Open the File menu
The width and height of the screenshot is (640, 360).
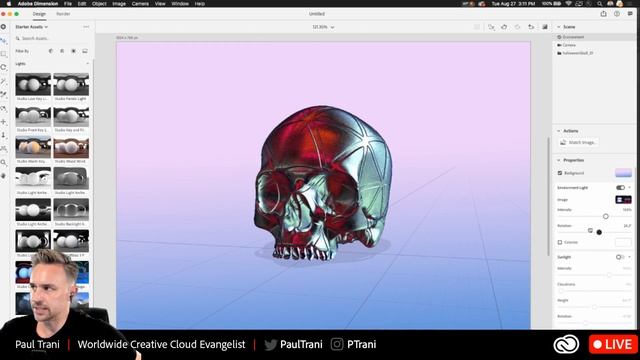click(x=68, y=4)
